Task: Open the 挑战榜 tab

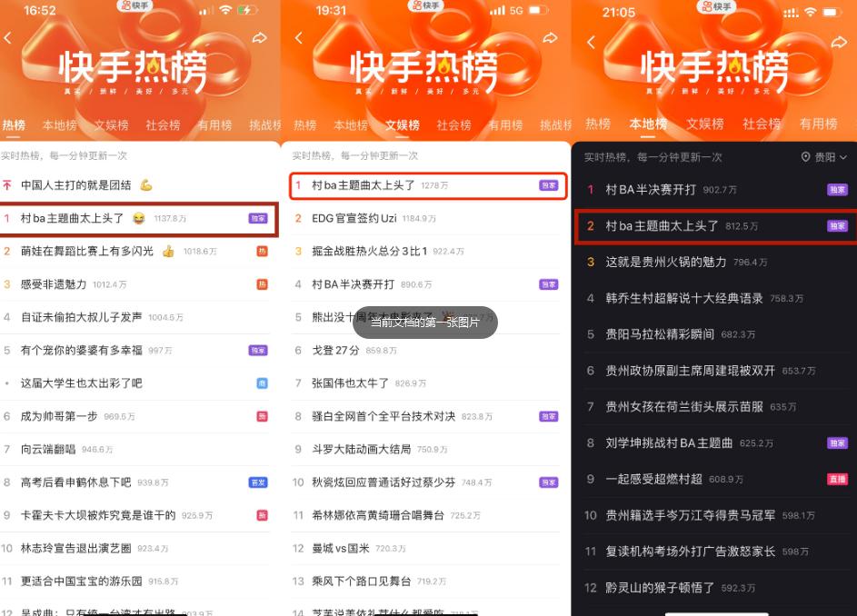Action: (265, 125)
